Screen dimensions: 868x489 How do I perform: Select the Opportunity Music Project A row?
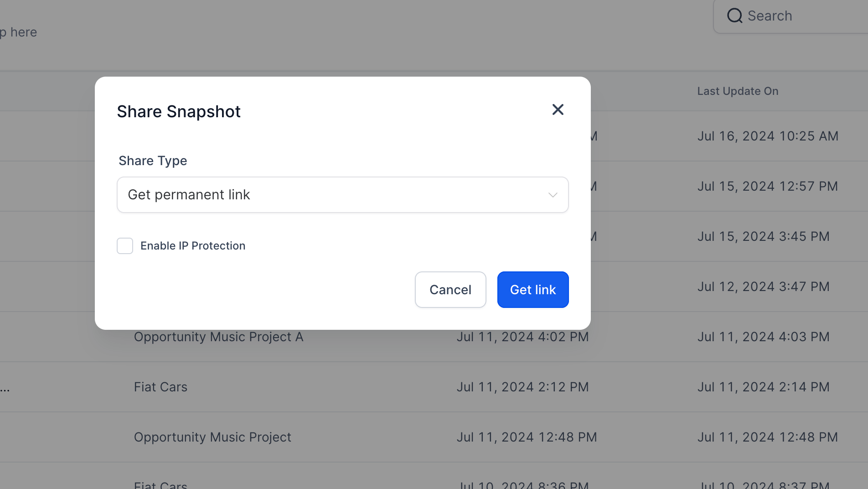[x=434, y=337]
